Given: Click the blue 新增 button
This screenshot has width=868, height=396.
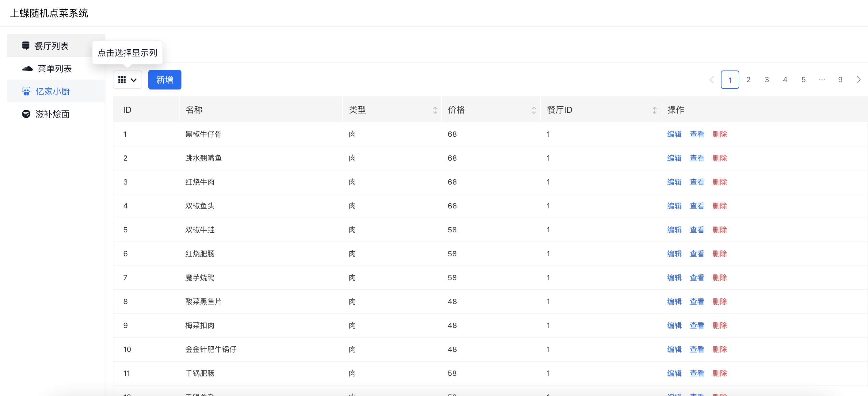Looking at the screenshot, I should pyautogui.click(x=165, y=80).
